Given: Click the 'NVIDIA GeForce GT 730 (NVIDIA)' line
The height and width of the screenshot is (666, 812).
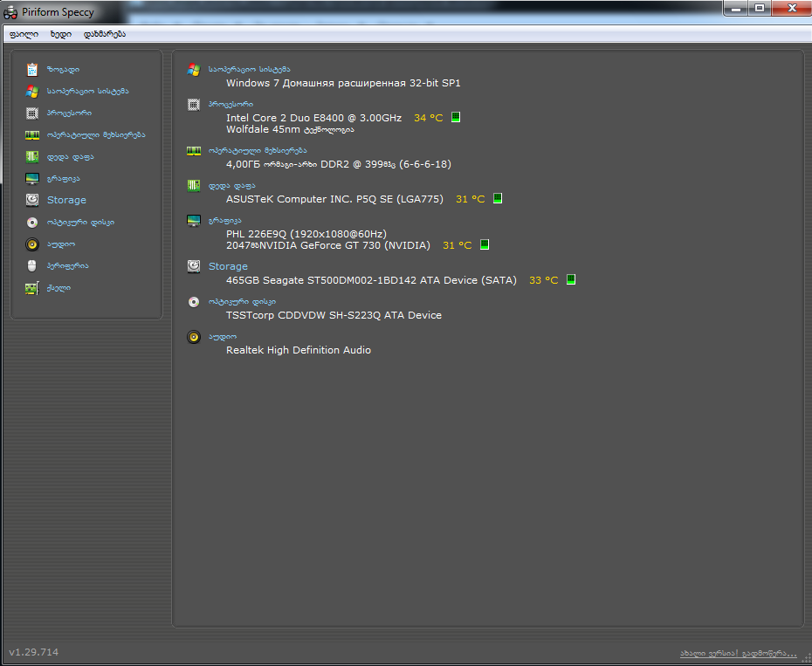Looking at the screenshot, I should (x=328, y=245).
